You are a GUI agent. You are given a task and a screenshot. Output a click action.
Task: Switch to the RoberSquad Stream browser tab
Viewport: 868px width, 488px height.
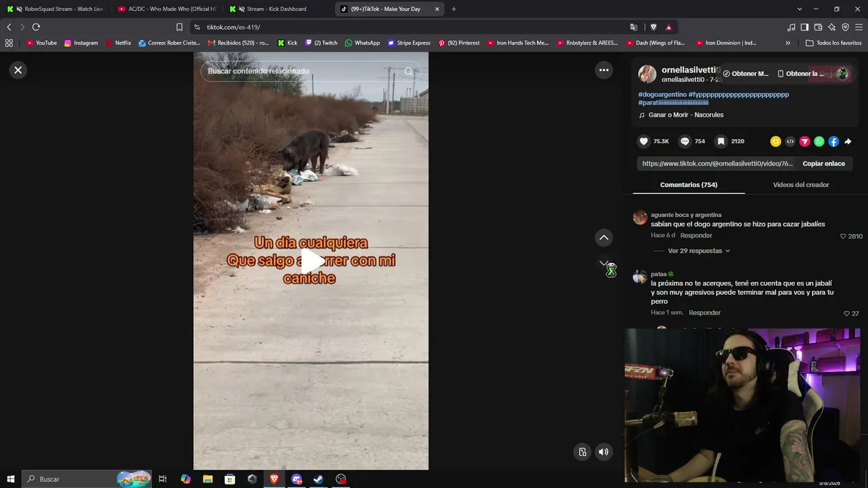coord(56,9)
